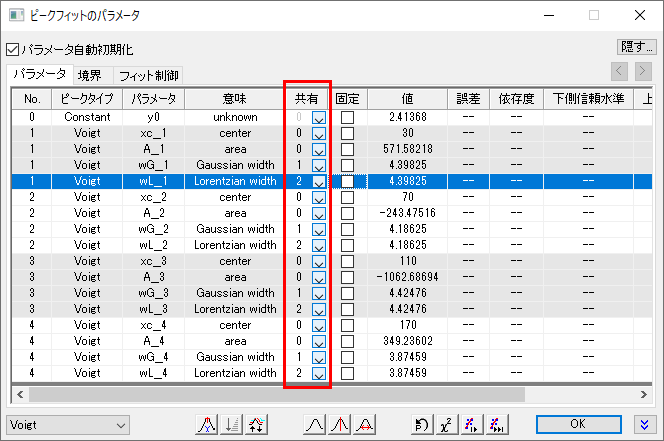This screenshot has height=441, width=664.
Task: Click the scrollbar left arrow
Action: pos(20,394)
